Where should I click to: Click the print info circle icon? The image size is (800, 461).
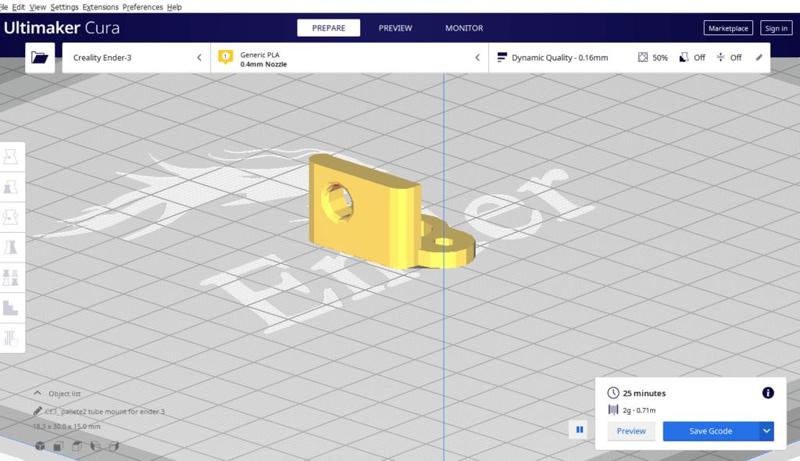(x=768, y=393)
